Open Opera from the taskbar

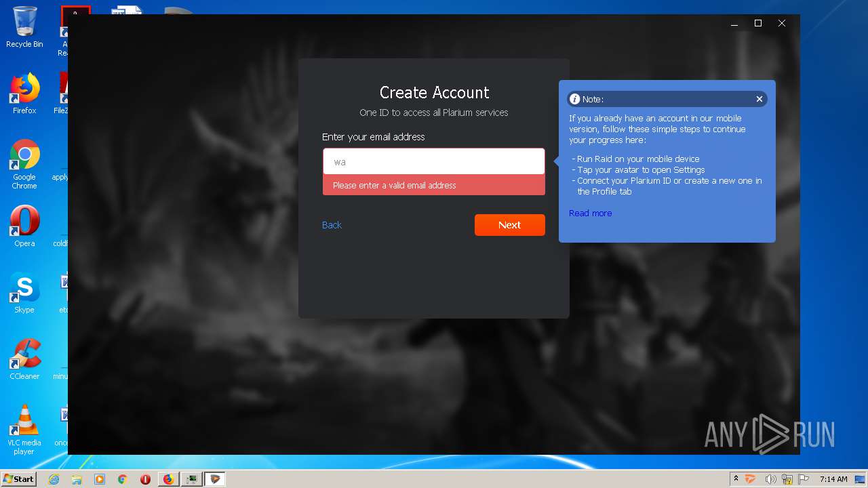[145, 479]
